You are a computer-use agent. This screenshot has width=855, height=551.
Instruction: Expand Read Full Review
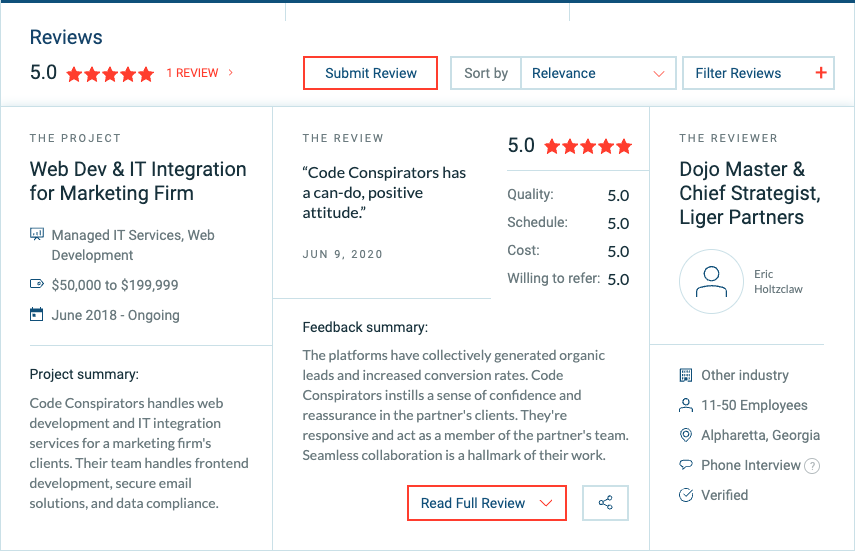pos(486,503)
